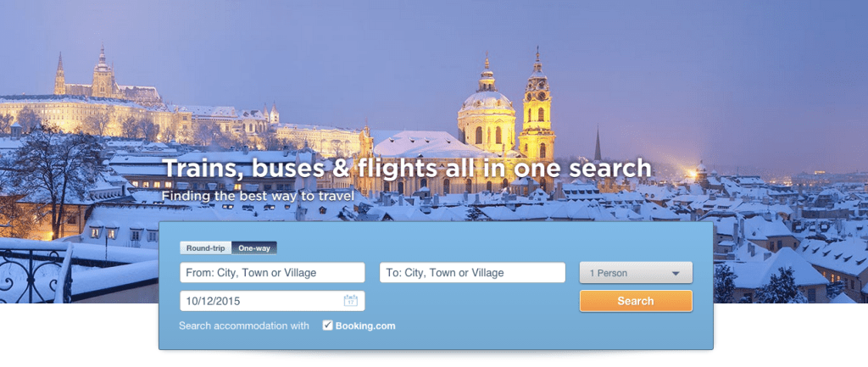This screenshot has height=367, width=868.
Task: Focus the To: City, Town or Village field
Action: pyautogui.click(x=472, y=272)
